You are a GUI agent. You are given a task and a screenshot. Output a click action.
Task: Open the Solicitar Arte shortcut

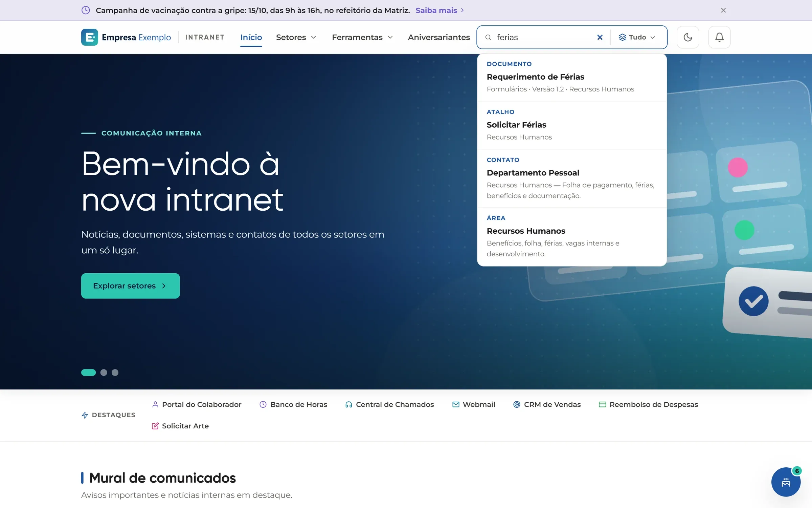coord(180,426)
